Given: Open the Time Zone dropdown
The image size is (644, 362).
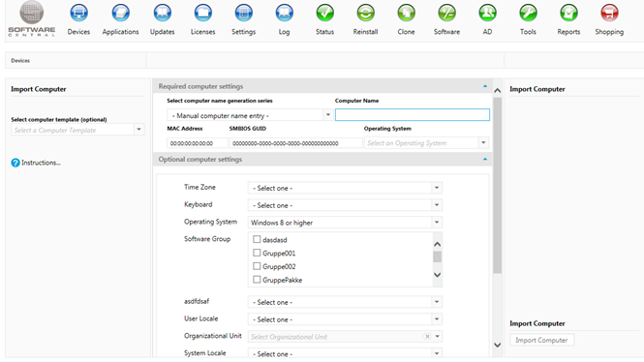Looking at the screenshot, I should [437, 188].
